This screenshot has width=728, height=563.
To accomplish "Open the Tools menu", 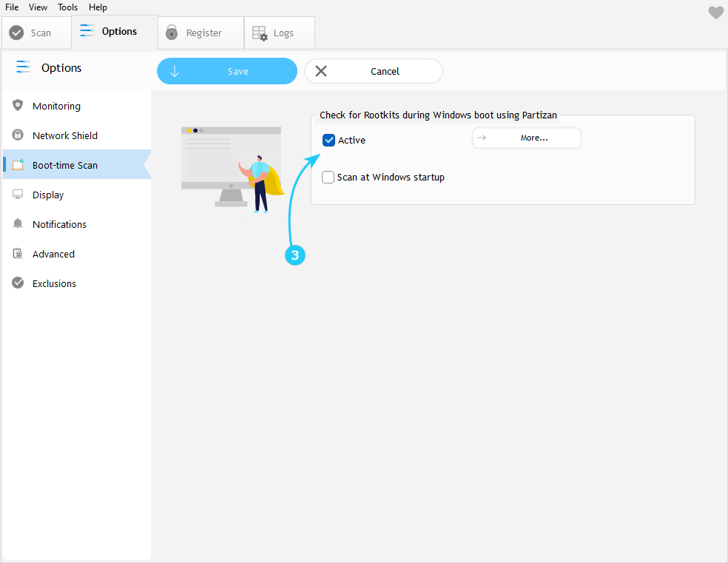I will (x=67, y=7).
